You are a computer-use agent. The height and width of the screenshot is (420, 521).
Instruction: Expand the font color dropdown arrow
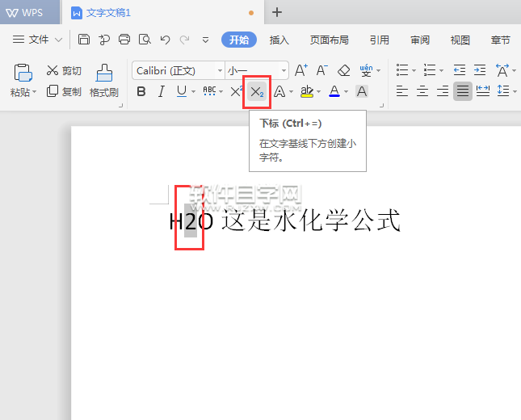pyautogui.click(x=346, y=91)
